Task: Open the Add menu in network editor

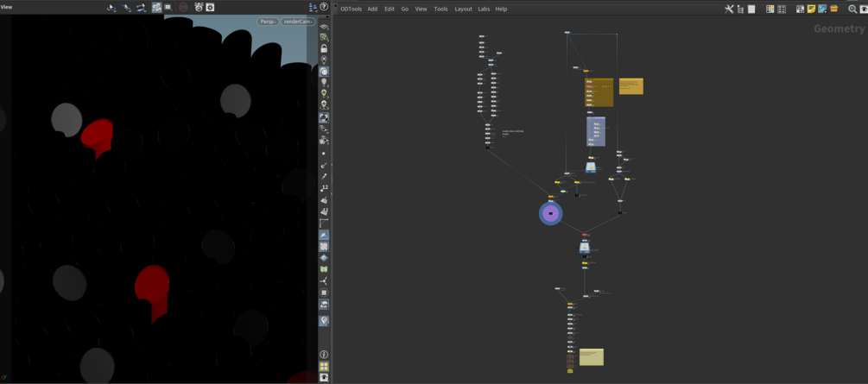Action: 372,9
